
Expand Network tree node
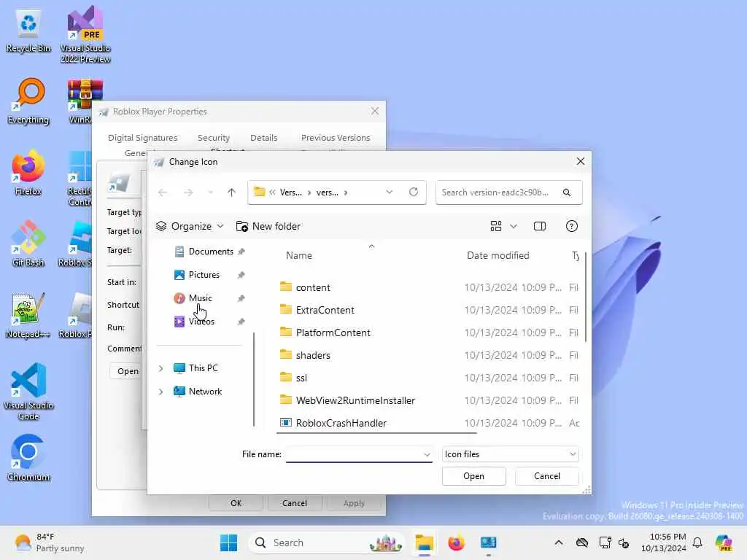coord(161,392)
